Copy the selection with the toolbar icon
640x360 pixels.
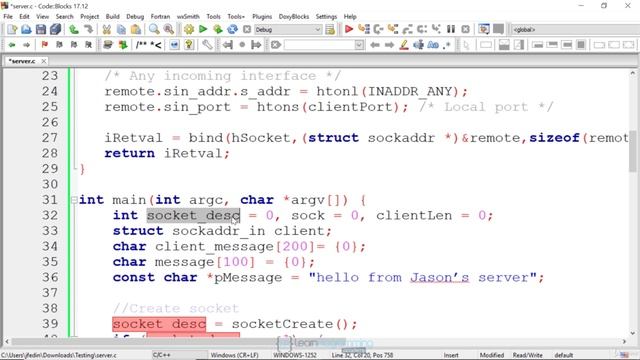[121, 29]
